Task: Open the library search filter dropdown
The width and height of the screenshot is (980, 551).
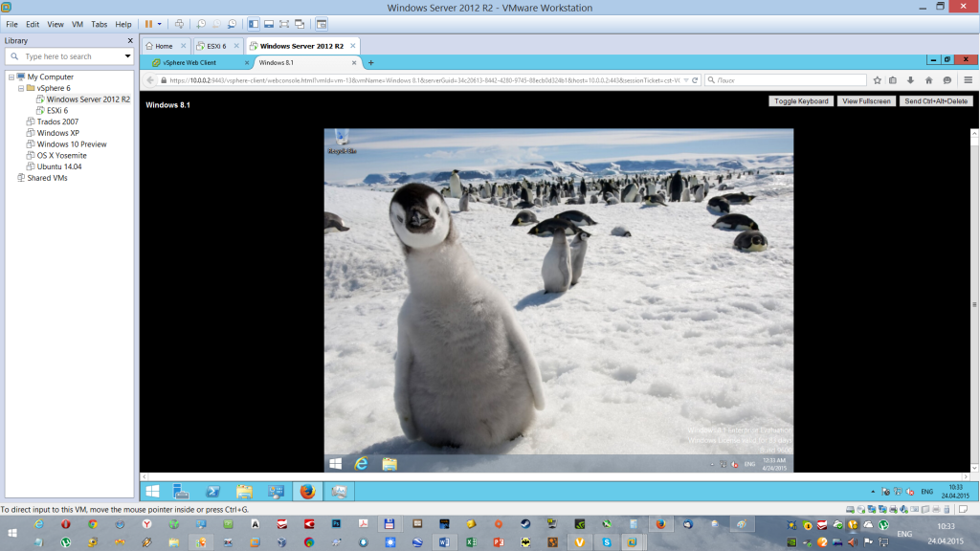Action: coord(126,55)
